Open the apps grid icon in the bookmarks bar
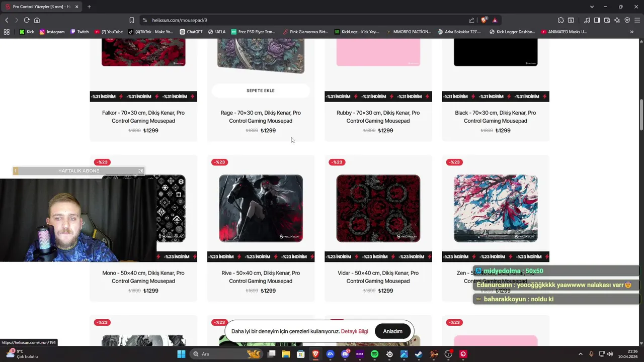 pos(7,32)
